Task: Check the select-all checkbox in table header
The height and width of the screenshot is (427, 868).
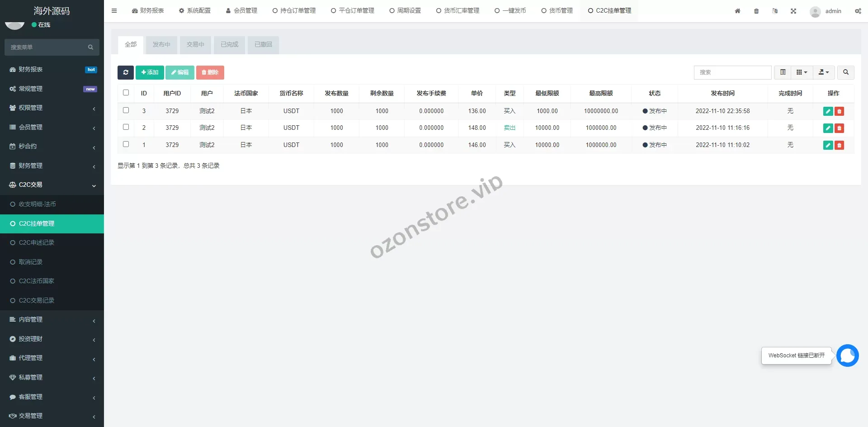Action: (x=126, y=93)
